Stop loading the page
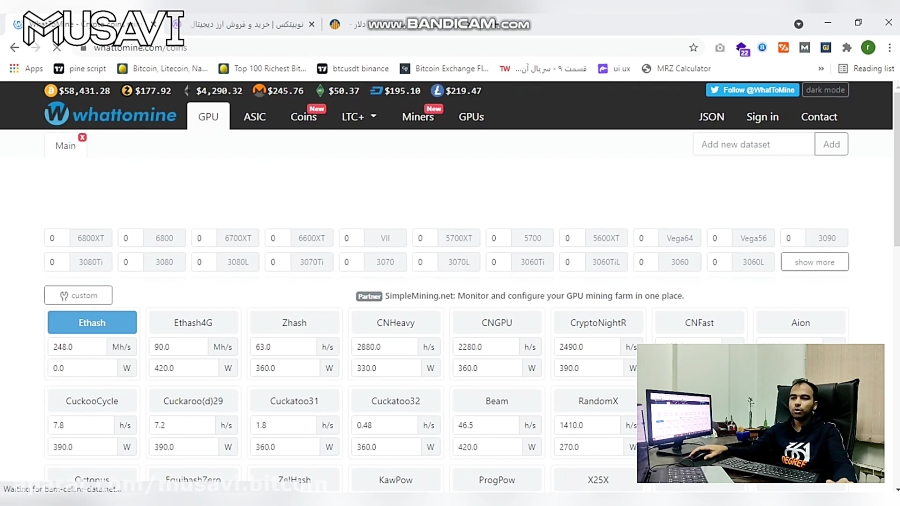This screenshot has width=900, height=506. 57,48
